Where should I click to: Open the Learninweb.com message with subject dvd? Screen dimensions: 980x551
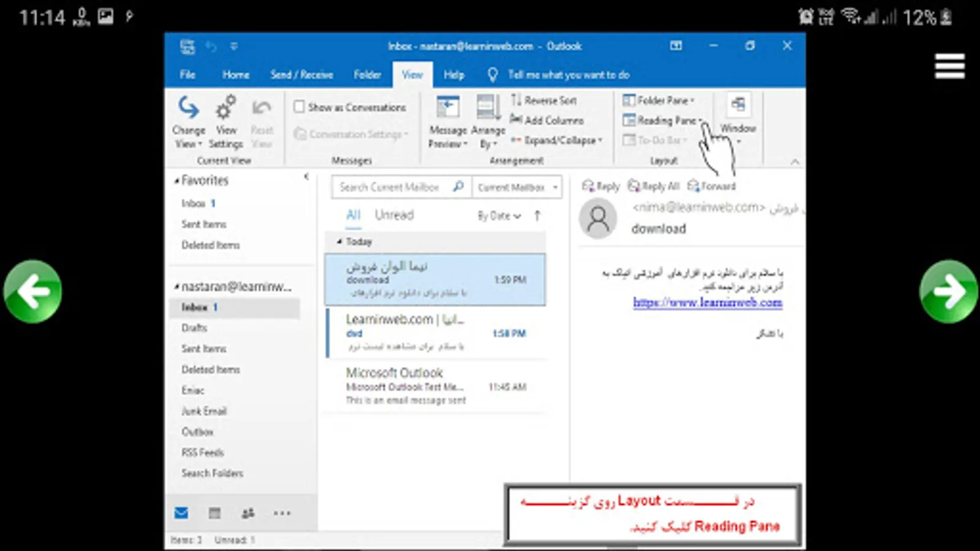coord(435,333)
